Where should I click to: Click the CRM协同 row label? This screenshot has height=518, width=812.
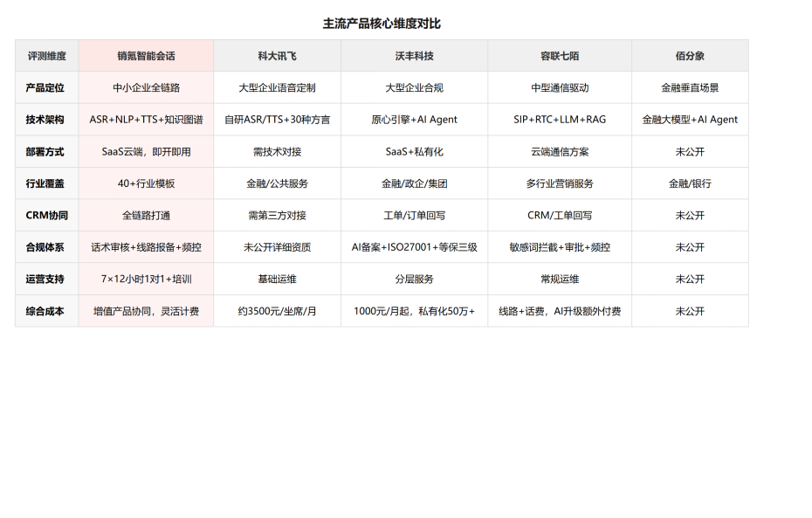[x=46, y=216]
